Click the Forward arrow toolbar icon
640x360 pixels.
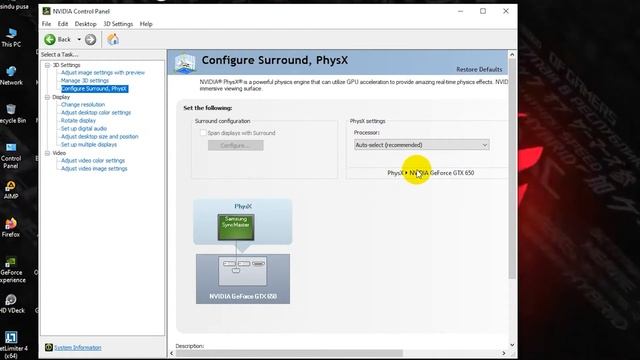click(x=91, y=40)
